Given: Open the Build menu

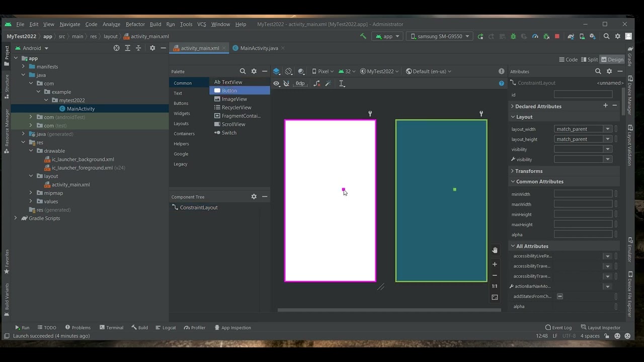Looking at the screenshot, I should pyautogui.click(x=155, y=24).
